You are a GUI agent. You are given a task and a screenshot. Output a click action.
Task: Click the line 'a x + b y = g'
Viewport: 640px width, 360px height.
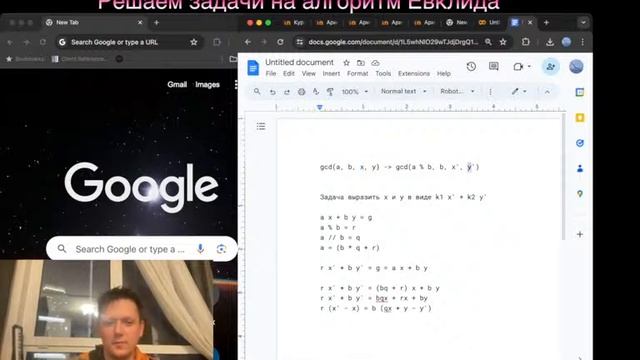tap(346, 218)
